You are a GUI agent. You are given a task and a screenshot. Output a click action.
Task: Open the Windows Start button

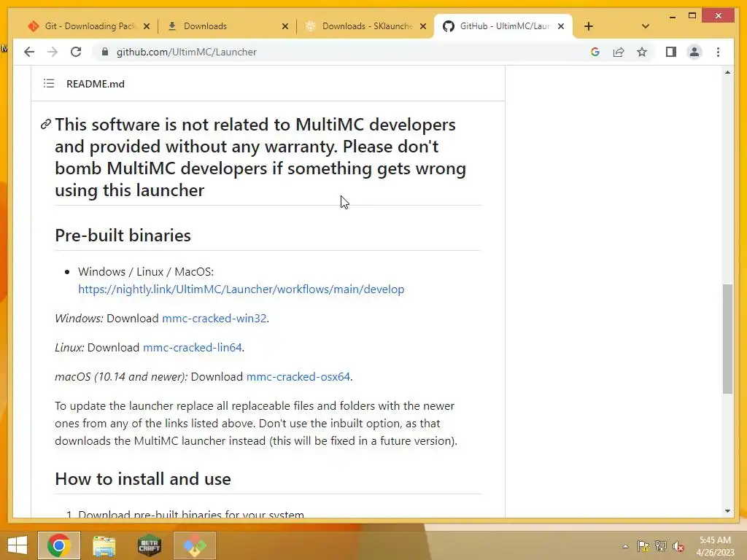[x=18, y=545]
